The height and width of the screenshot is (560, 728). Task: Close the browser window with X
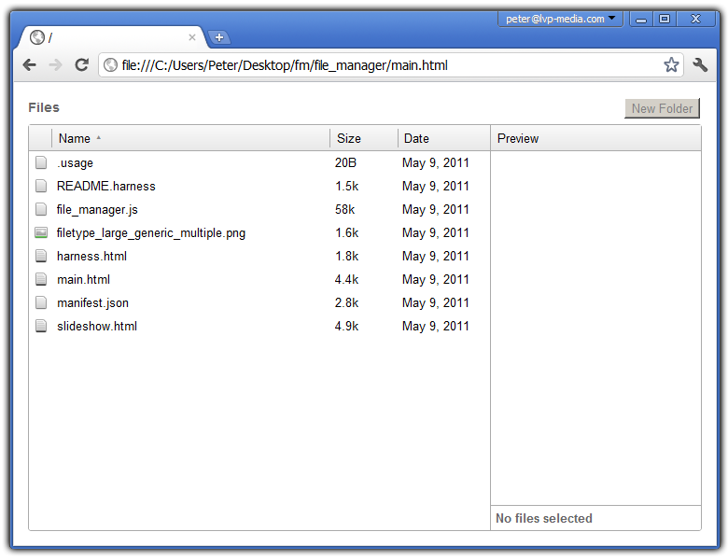click(x=695, y=19)
